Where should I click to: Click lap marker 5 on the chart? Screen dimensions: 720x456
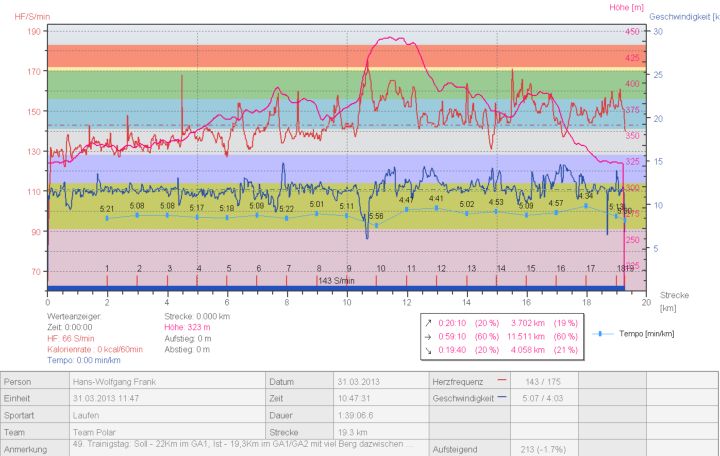coord(228,269)
